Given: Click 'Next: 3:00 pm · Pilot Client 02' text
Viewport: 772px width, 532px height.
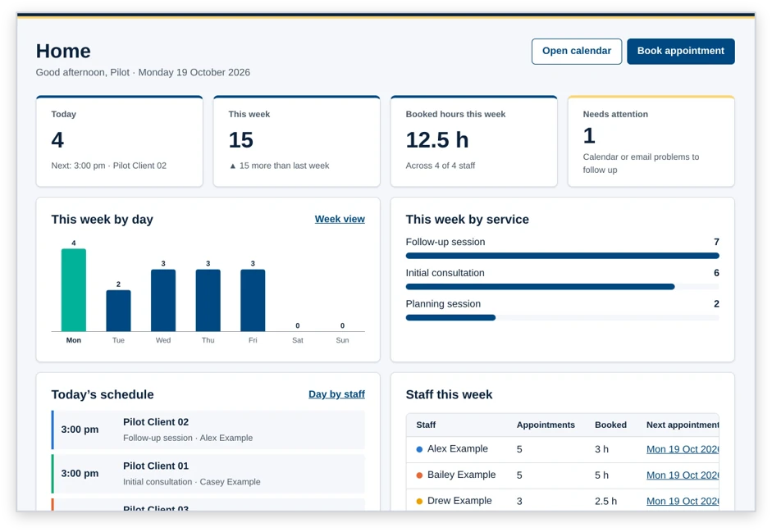Looking at the screenshot, I should 109,166.
